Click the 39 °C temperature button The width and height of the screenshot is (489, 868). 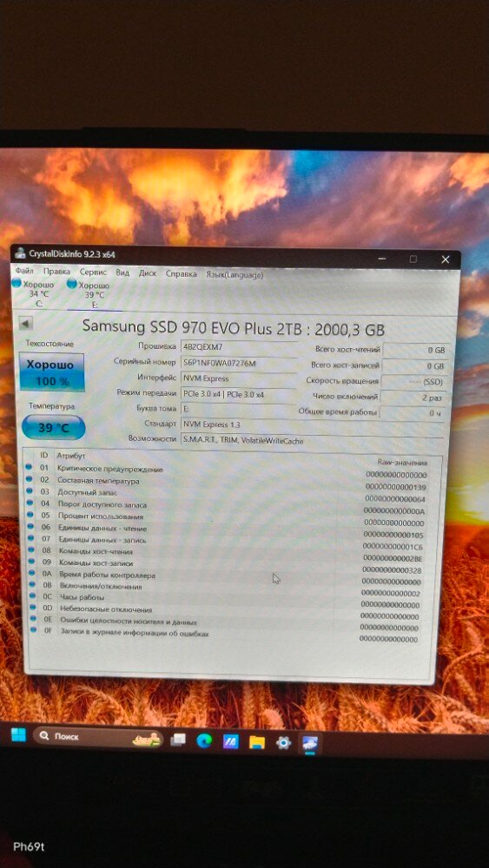click(53, 427)
